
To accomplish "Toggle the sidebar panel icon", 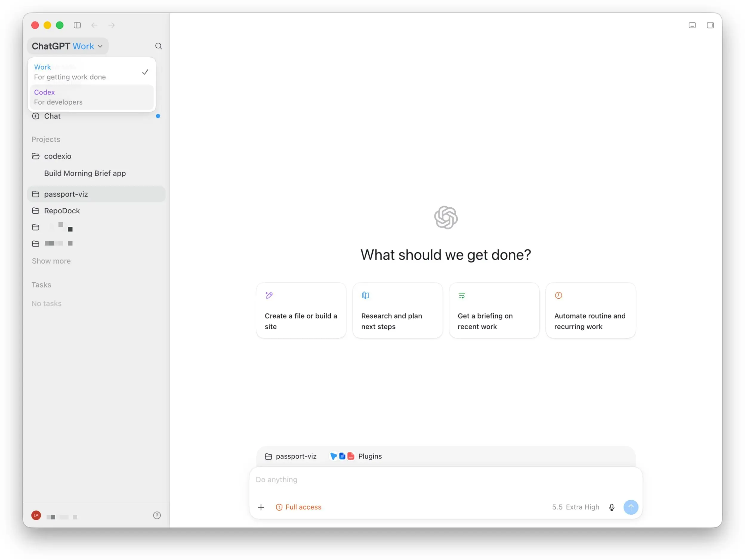I will coord(77,25).
